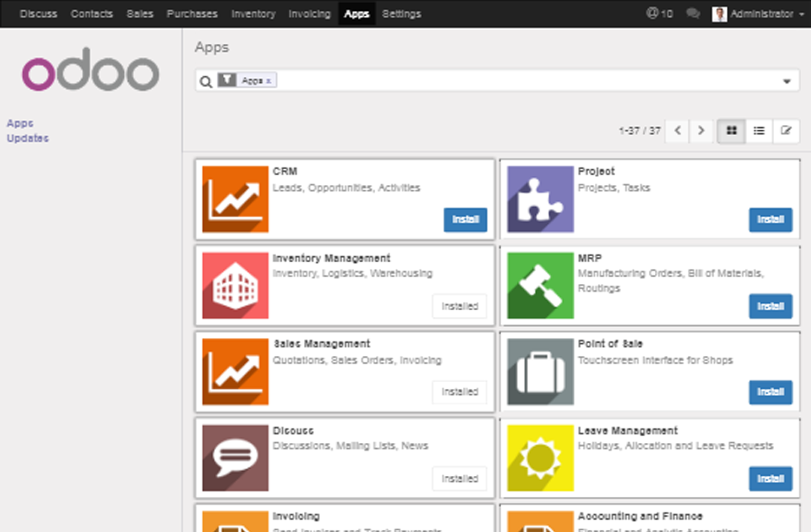The width and height of the screenshot is (811, 532).
Task: Go to previous page of apps
Action: 677,131
